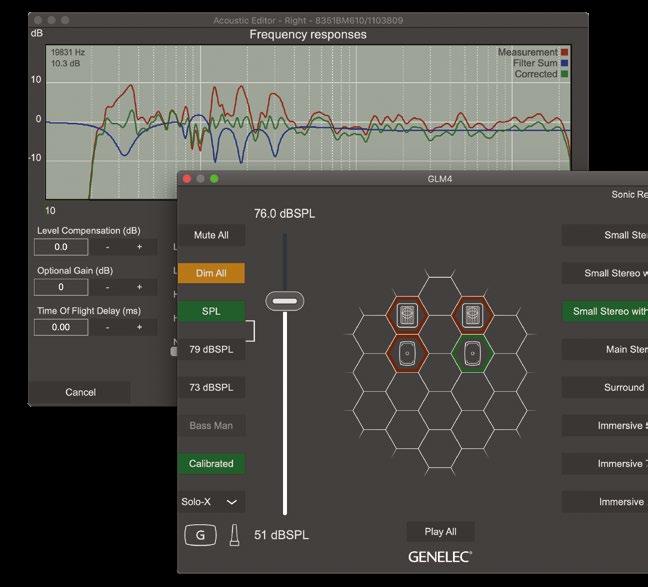Open the Solo-X dropdown
The image size is (648, 587).
(211, 502)
